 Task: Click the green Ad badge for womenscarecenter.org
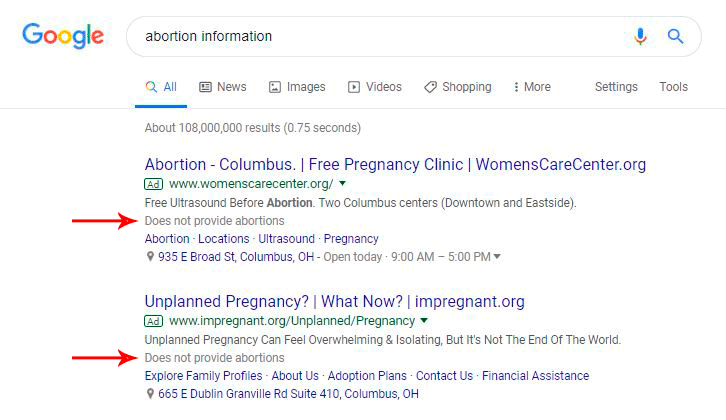(153, 184)
